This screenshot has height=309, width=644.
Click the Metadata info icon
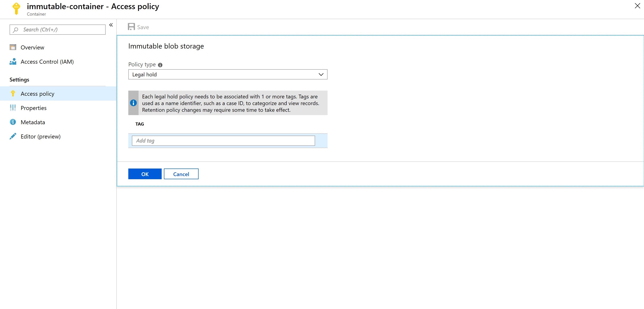coord(13,122)
